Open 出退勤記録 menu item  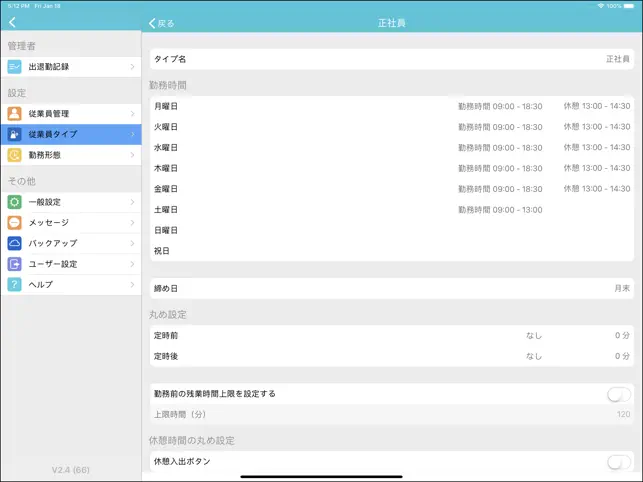(x=71, y=66)
